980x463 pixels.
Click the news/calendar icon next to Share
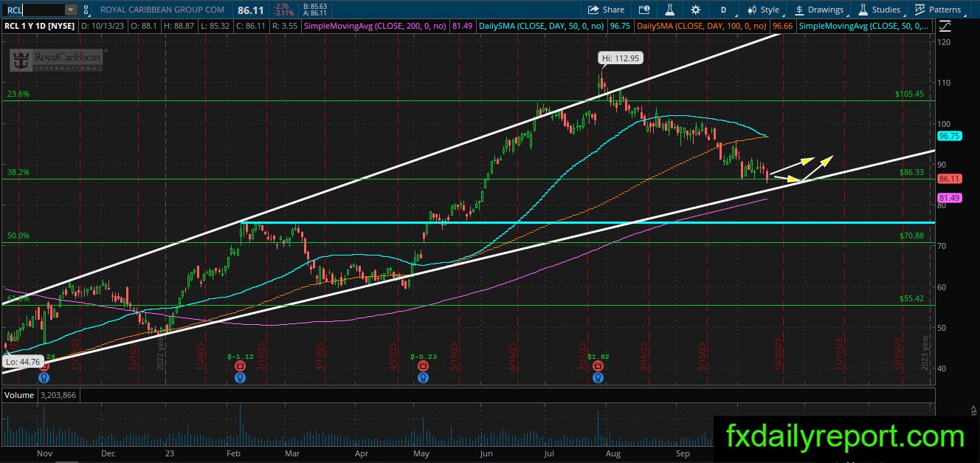click(644, 10)
